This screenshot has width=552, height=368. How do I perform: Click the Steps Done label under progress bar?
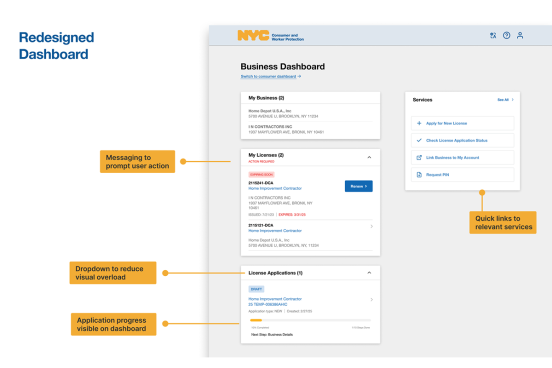point(361,328)
